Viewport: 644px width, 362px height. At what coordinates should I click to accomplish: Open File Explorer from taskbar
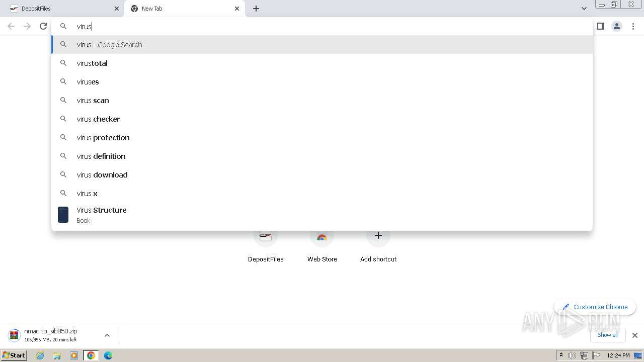(x=57, y=355)
